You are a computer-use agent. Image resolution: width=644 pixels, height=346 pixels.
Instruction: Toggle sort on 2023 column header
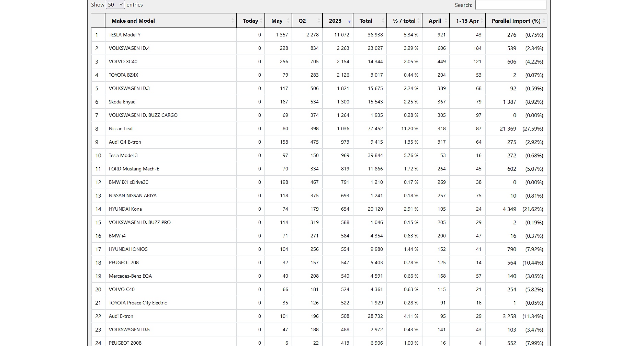click(338, 21)
